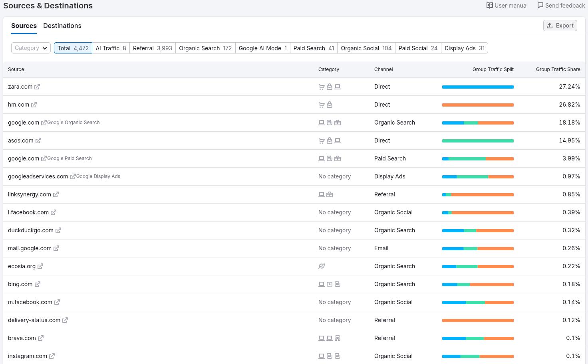Screen dimensions: 588x364
Task: Filter by AI Traffic channel
Action: coord(111,48)
